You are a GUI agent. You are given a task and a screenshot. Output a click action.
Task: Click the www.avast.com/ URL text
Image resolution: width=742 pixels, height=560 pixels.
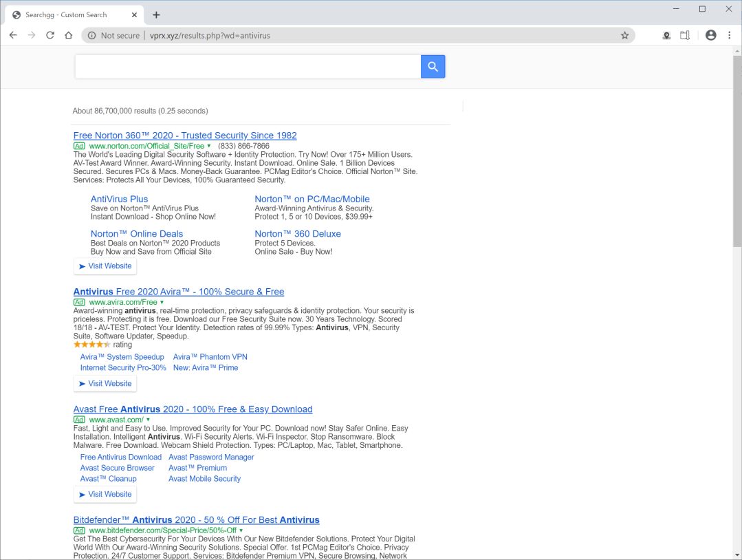116,420
